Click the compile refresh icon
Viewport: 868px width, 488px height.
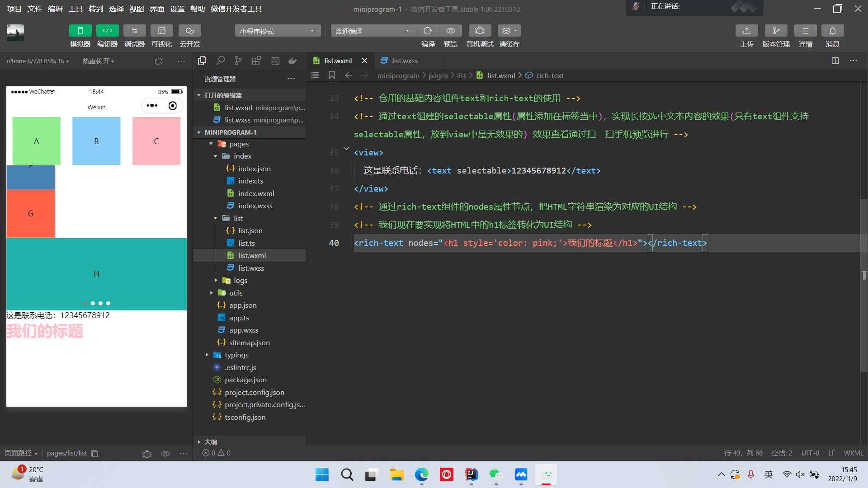pyautogui.click(x=428, y=31)
